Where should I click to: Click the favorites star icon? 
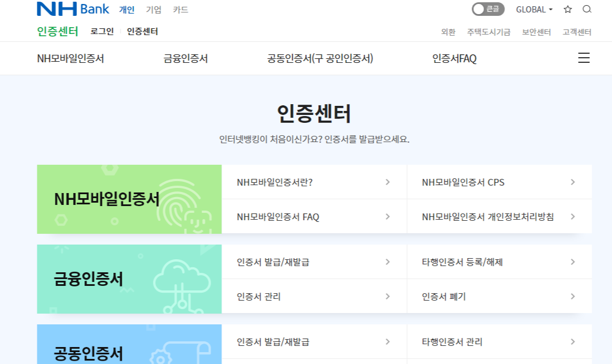(568, 9)
